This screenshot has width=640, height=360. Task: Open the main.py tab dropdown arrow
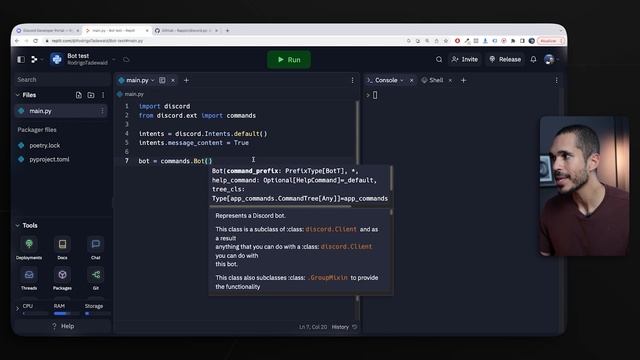(x=153, y=80)
